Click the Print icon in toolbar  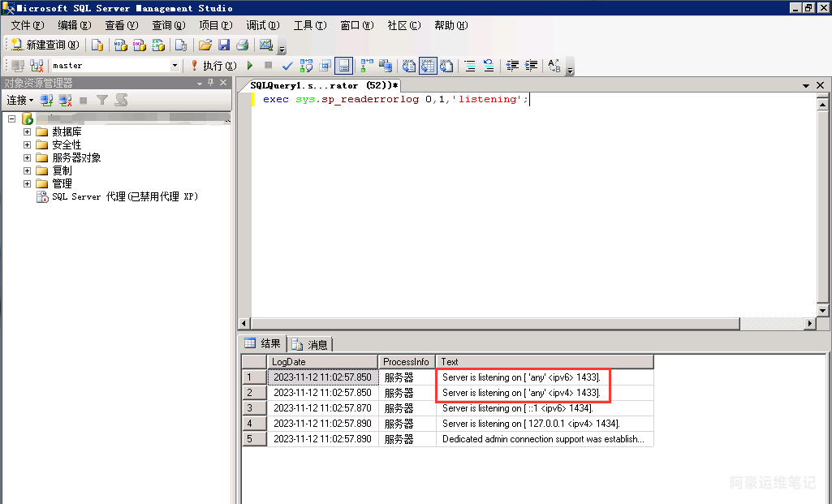[x=242, y=45]
